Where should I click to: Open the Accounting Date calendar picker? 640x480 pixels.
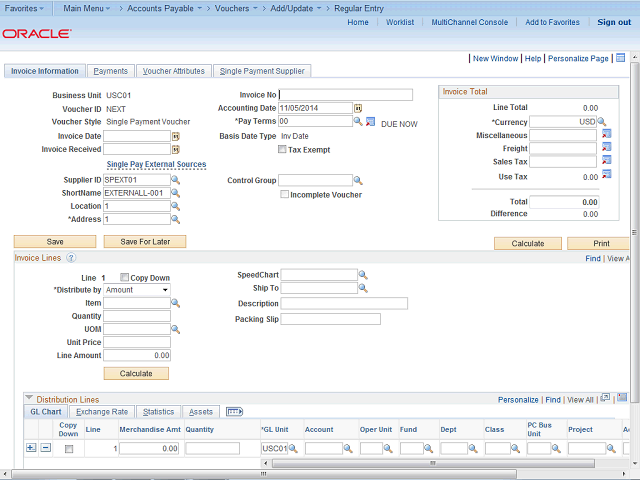pos(358,108)
